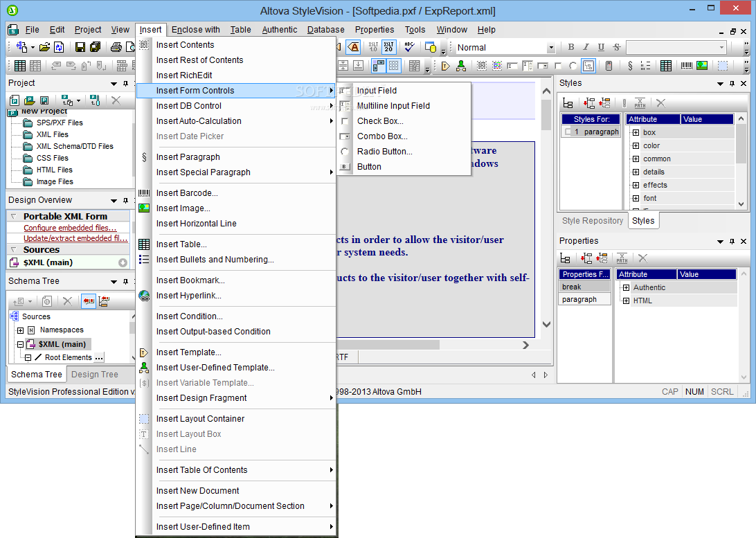Click the Insert Template tag toolbar icon
This screenshot has width=756, height=538.
coord(445,66)
